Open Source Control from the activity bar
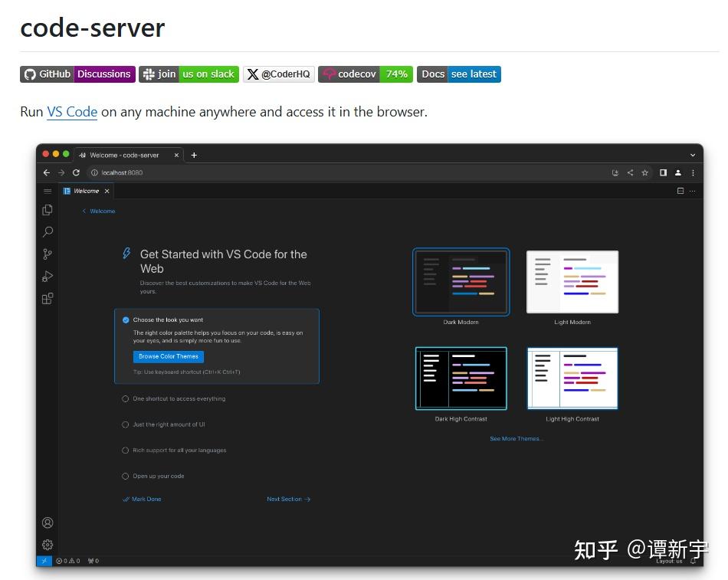 point(48,254)
